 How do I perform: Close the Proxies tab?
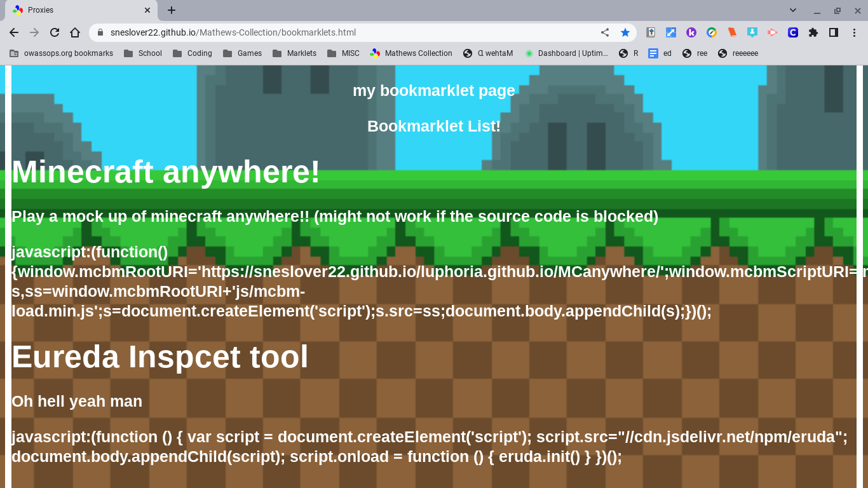coord(147,10)
